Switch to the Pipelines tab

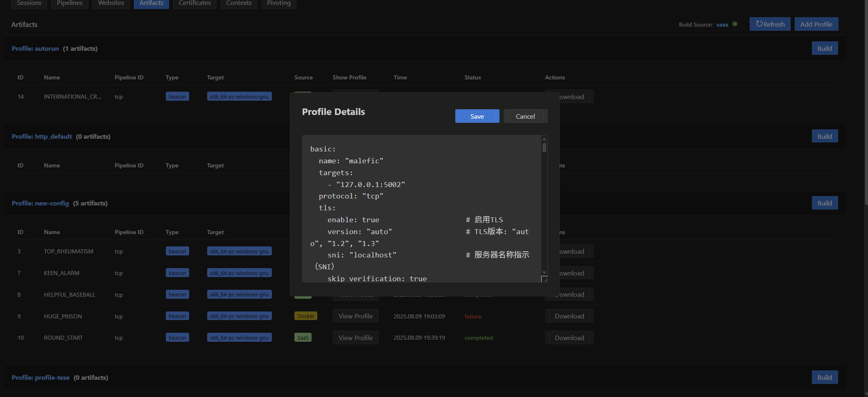(x=70, y=3)
